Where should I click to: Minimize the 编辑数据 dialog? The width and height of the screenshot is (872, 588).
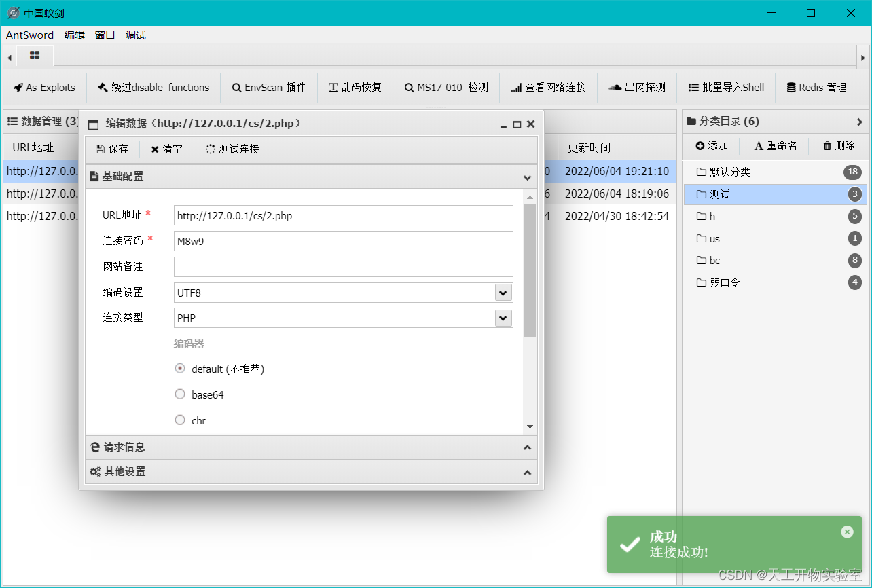[x=503, y=125]
